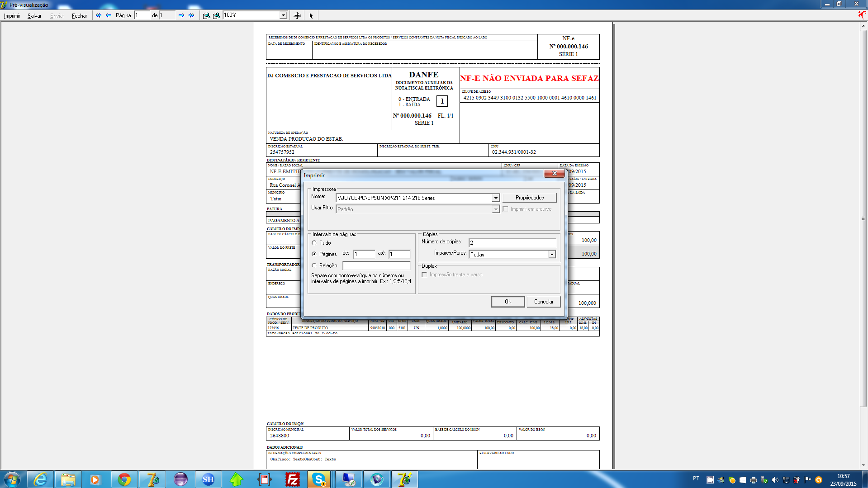868x488 pixels.
Task: Open the Action Center flag icon
Action: 808,480
